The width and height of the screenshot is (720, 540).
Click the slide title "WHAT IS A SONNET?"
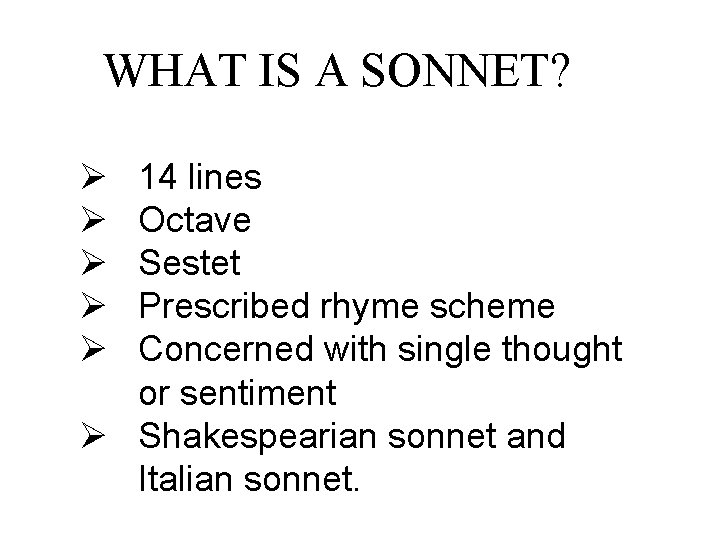coord(338,72)
